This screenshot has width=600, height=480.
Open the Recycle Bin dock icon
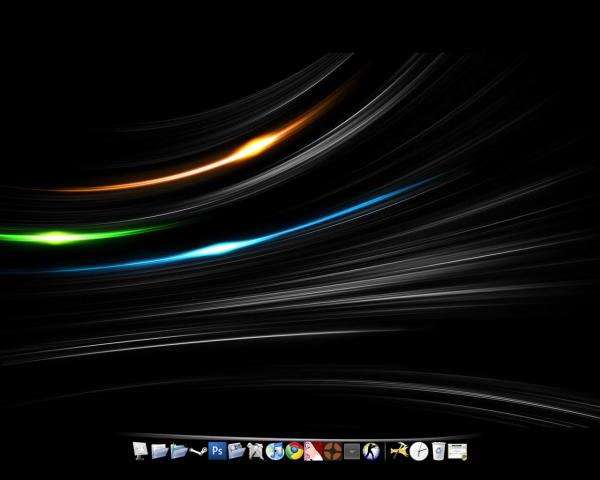point(438,451)
